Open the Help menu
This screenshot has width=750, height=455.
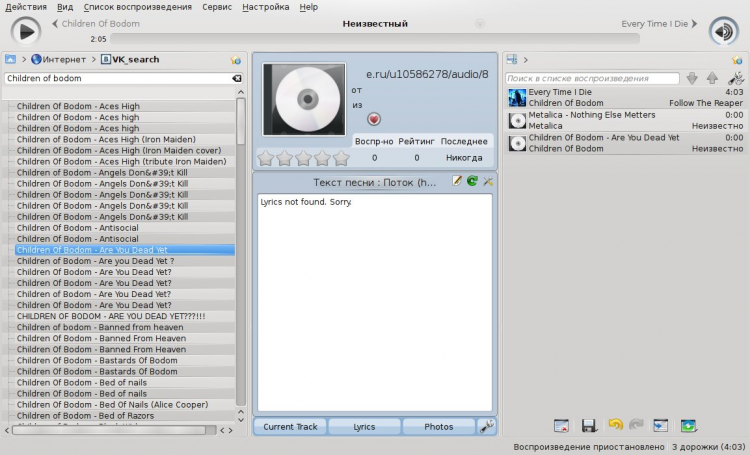[309, 7]
